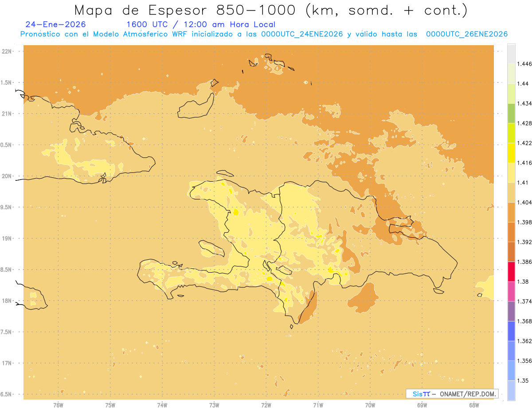
Task: Click the 1.38 colorbar value
Action: point(523,282)
